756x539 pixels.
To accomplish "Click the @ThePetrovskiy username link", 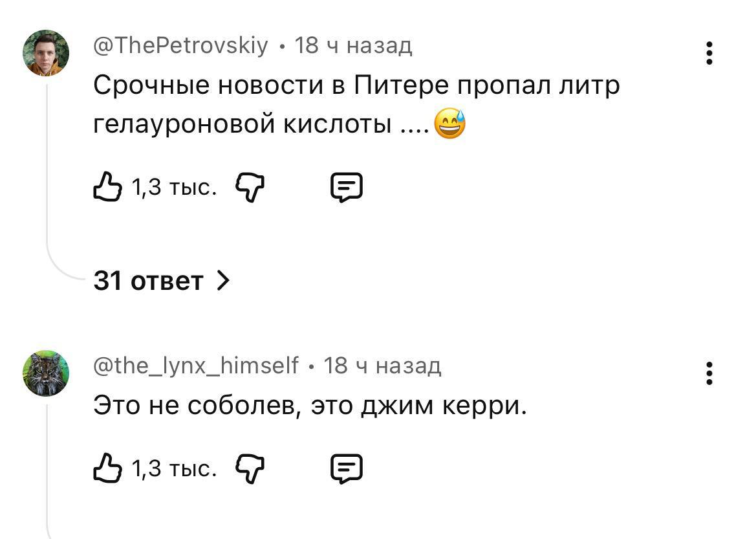I will 180,46.
